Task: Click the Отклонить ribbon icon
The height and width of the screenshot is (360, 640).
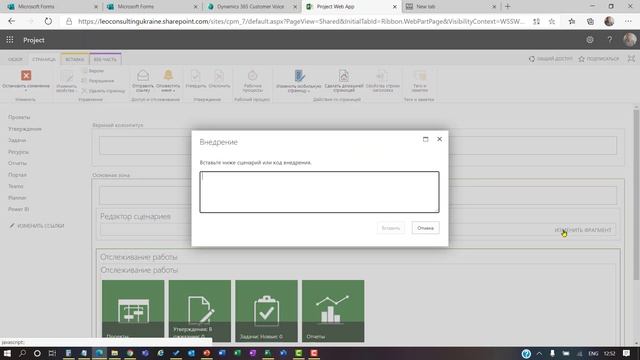Action: pos(219,76)
